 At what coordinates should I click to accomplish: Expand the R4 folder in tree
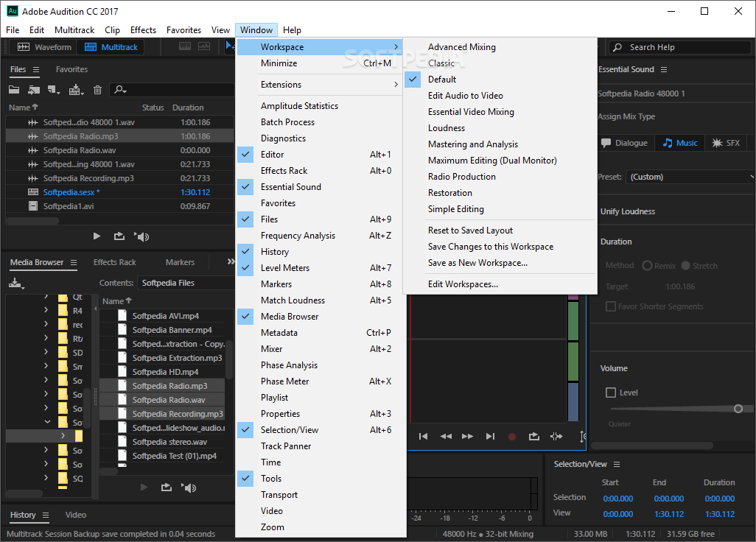pyautogui.click(x=46, y=310)
